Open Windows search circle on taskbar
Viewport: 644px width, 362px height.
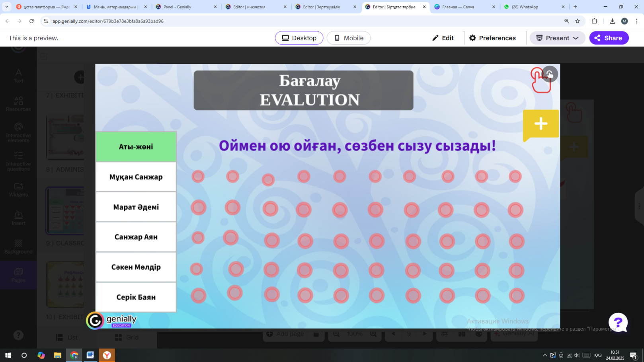24,355
